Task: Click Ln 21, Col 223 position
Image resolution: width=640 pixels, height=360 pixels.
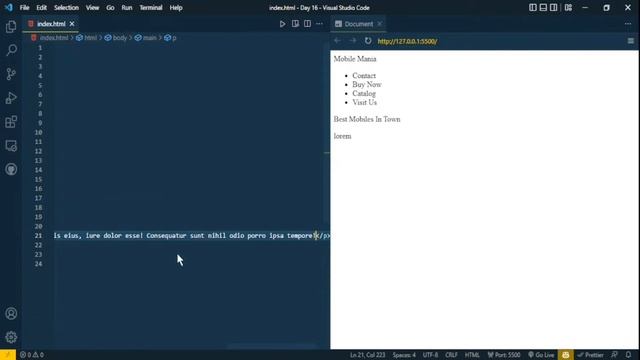Action: pyautogui.click(x=367, y=355)
